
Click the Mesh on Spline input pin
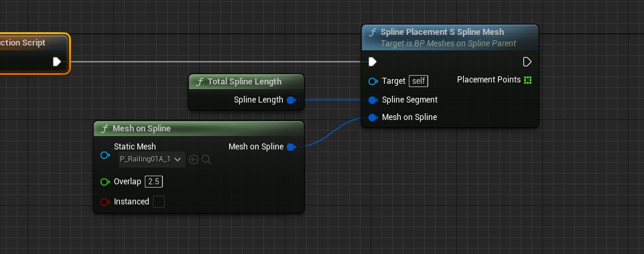coord(373,117)
